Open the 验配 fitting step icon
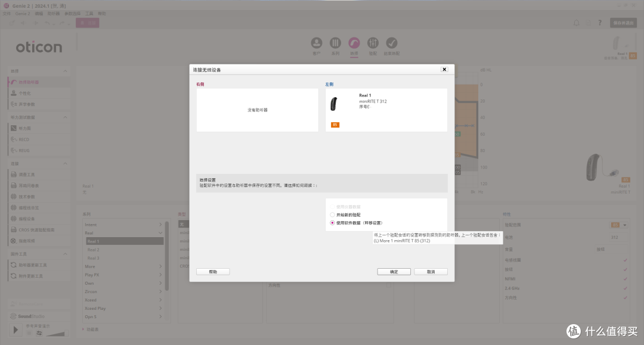 click(x=373, y=43)
